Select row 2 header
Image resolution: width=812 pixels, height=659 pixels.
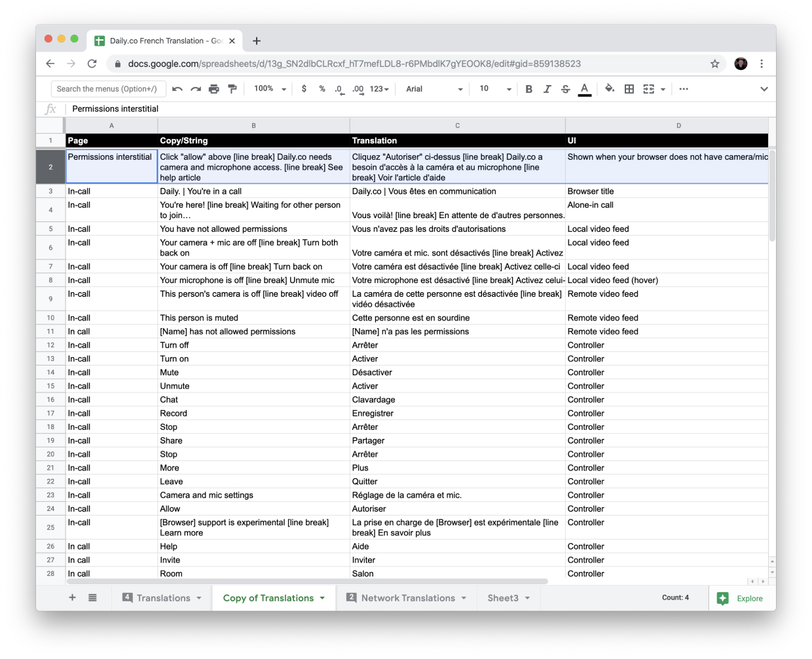click(x=50, y=167)
